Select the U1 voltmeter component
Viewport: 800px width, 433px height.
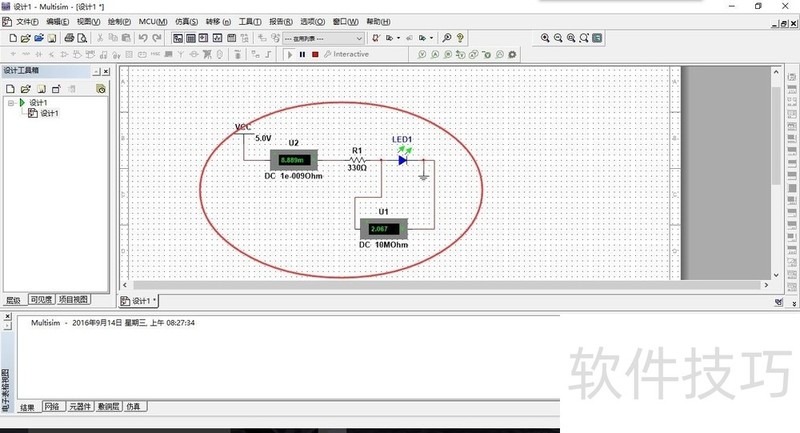point(384,229)
